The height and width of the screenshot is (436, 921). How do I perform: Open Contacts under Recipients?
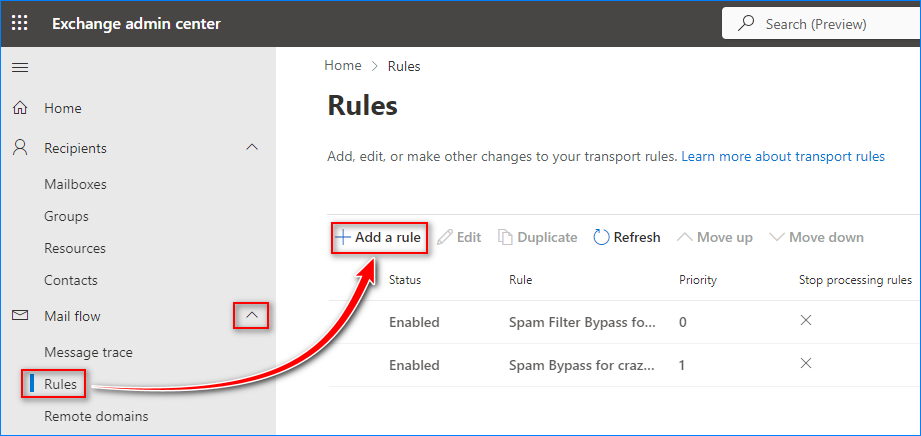pos(70,280)
